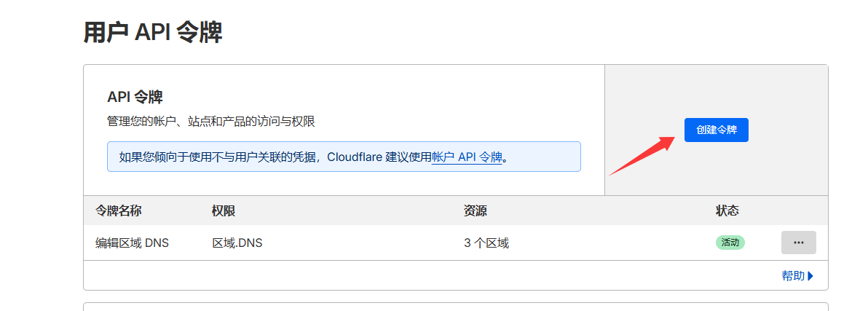Select the 编辑区域 DNS token name
The width and height of the screenshot is (868, 311).
(132, 243)
